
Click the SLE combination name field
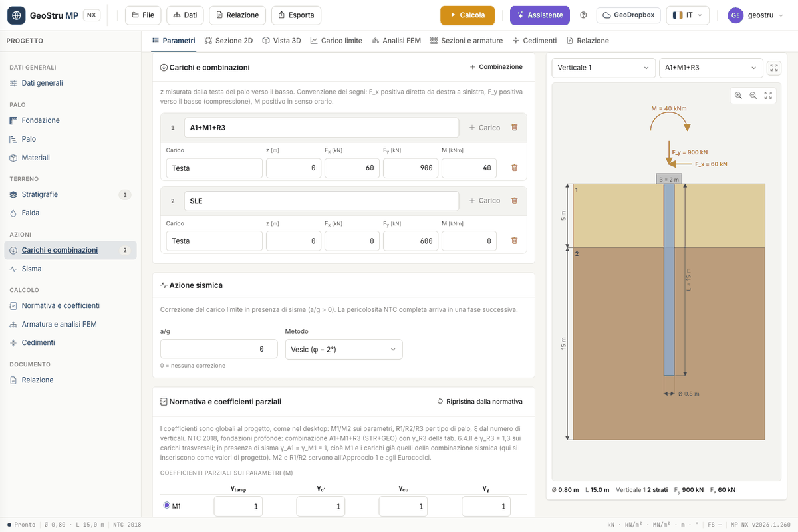pos(322,201)
